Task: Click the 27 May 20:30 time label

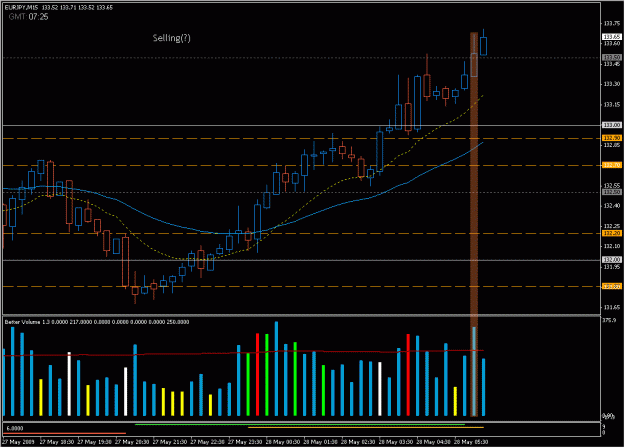Action: (x=132, y=442)
